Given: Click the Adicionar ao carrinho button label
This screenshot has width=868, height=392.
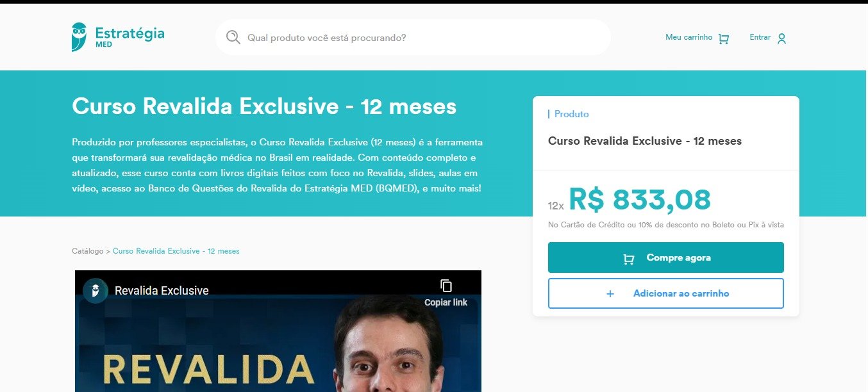Looking at the screenshot, I should pyautogui.click(x=681, y=293).
